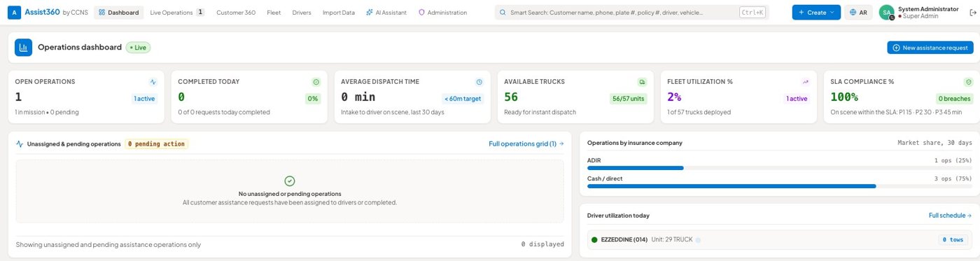
Task: Click the Unassigned & pending operations pulse icon
Action: coord(20,143)
